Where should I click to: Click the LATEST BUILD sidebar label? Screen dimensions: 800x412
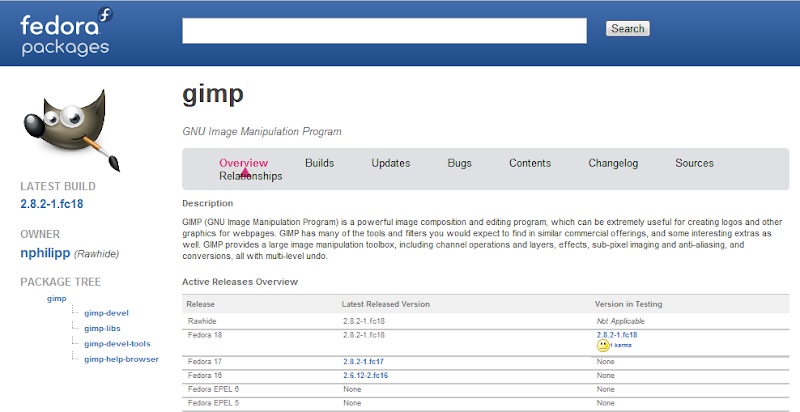58,187
